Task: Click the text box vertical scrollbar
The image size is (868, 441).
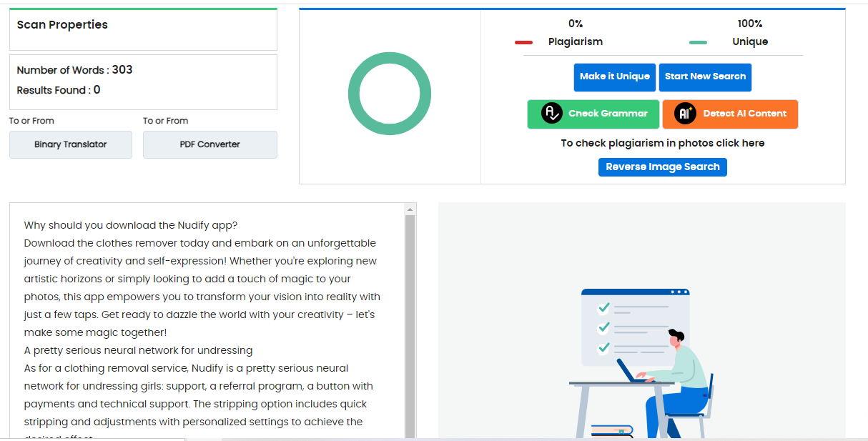Action: [x=410, y=325]
